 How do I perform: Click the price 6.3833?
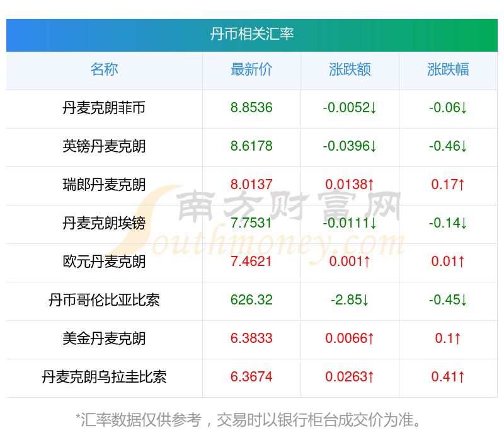(251, 339)
